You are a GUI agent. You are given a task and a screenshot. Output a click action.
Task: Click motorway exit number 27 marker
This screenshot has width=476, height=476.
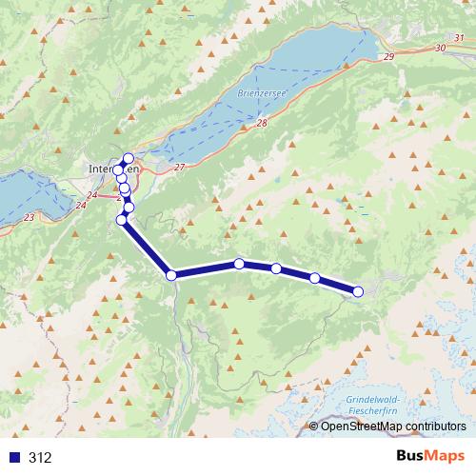click(180, 167)
